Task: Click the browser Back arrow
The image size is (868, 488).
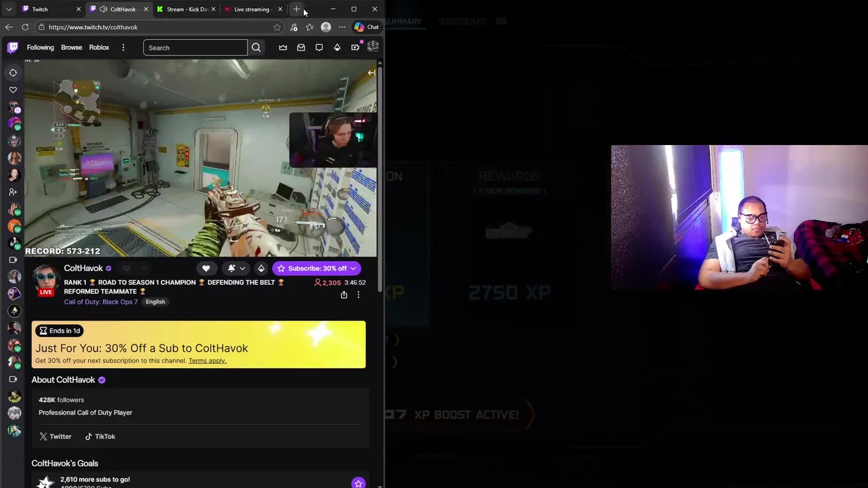Action: click(x=9, y=27)
